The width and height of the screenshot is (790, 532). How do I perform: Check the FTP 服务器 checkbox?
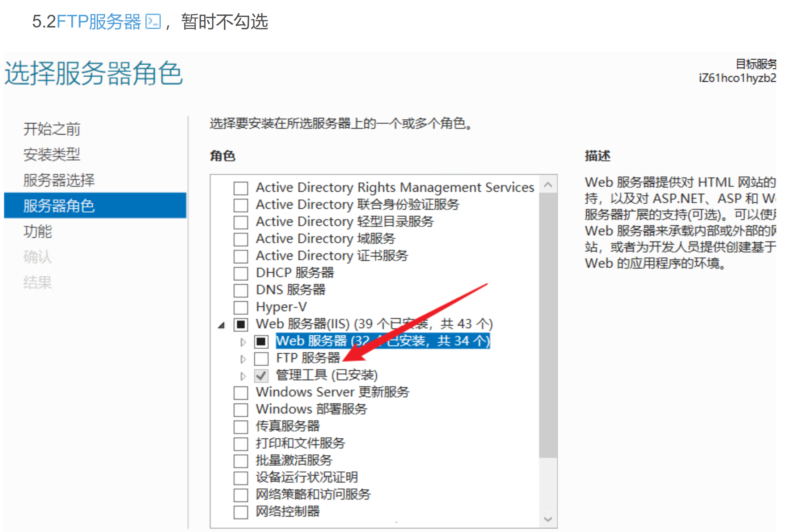tap(261, 358)
